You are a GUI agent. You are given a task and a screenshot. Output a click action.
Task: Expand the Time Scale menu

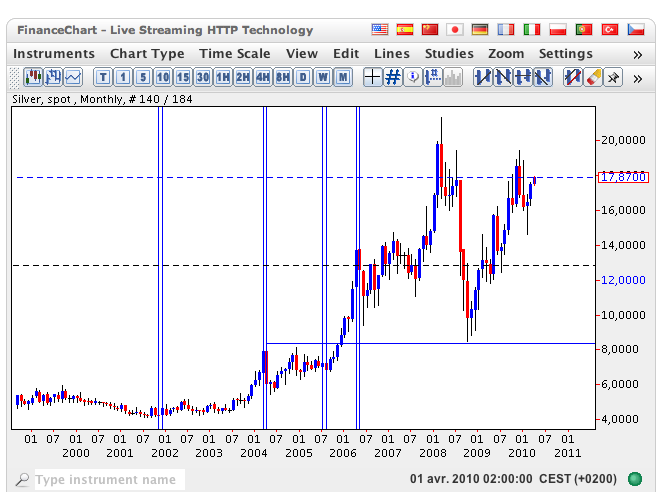[x=234, y=53]
